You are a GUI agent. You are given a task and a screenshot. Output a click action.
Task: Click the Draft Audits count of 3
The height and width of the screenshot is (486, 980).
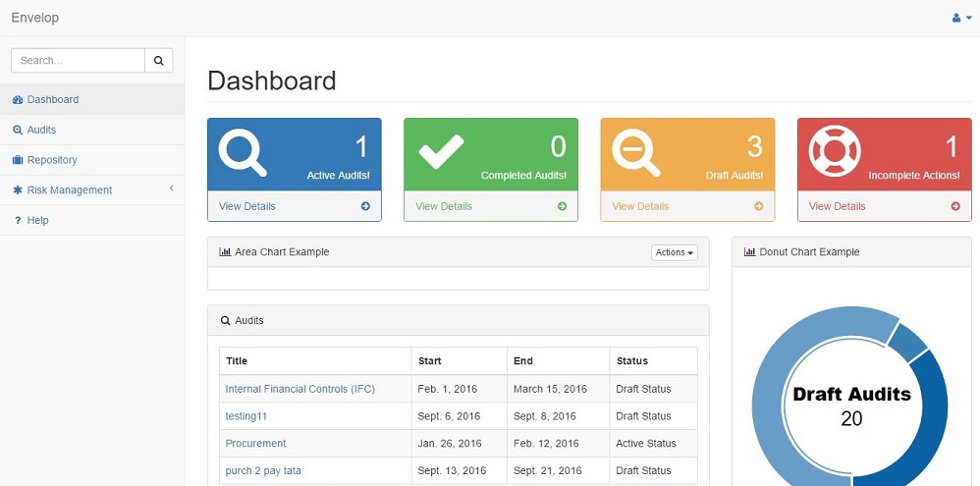click(x=755, y=147)
